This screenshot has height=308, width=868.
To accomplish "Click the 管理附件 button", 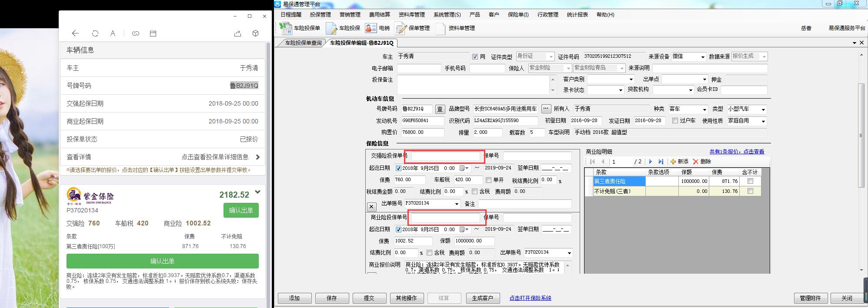I will pos(810,298).
